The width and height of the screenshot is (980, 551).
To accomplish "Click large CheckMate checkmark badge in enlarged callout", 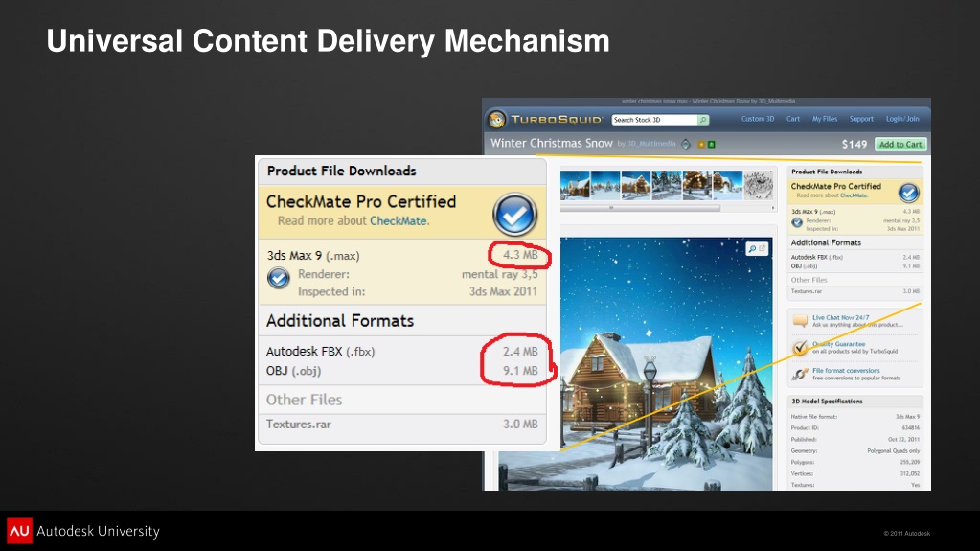I will click(x=514, y=214).
